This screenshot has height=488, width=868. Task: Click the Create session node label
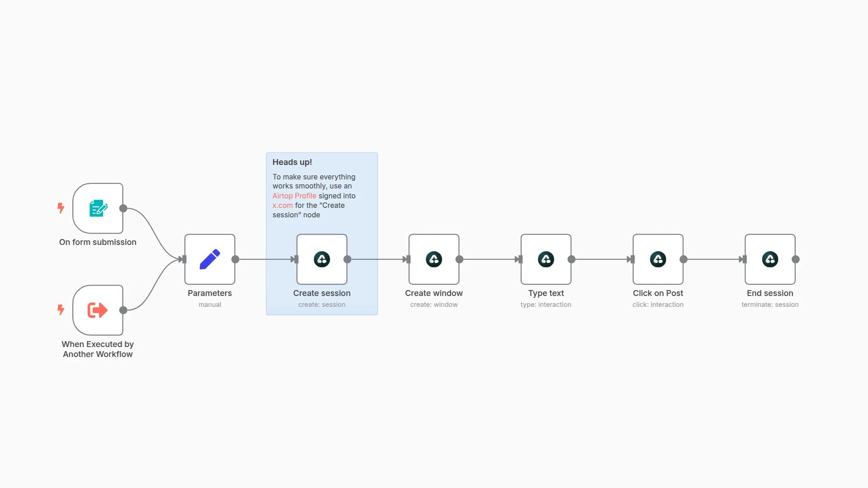pos(322,293)
